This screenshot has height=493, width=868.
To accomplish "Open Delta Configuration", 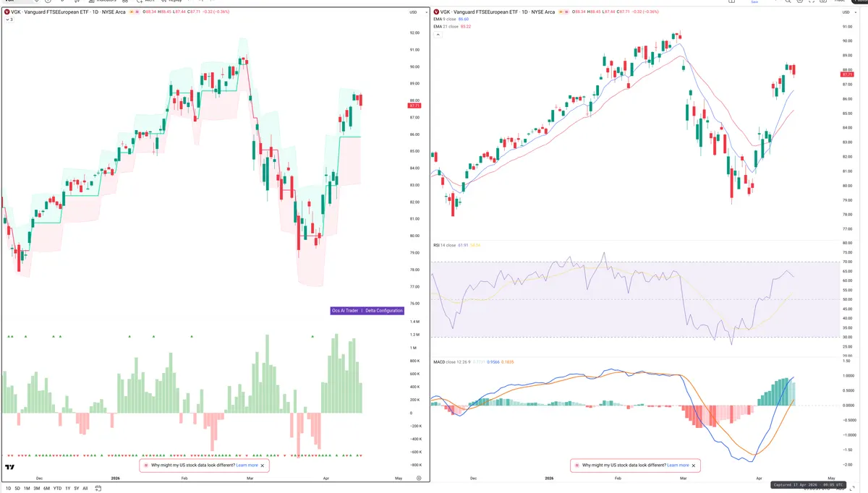I will [384, 310].
